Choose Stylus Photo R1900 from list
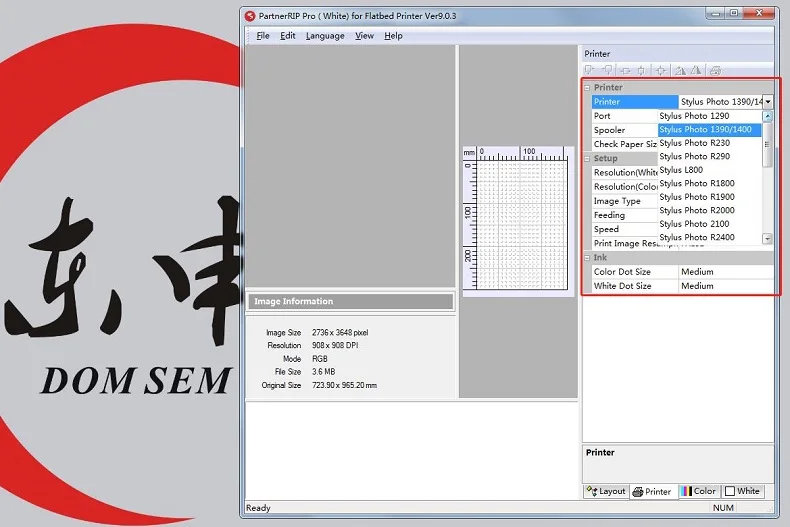This screenshot has height=527, width=790. tap(709, 197)
